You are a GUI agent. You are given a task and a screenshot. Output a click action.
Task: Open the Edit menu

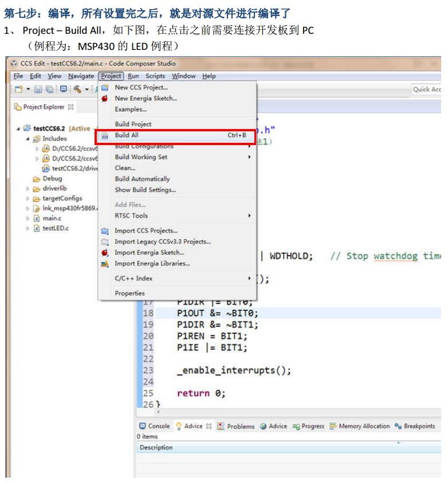click(35, 76)
